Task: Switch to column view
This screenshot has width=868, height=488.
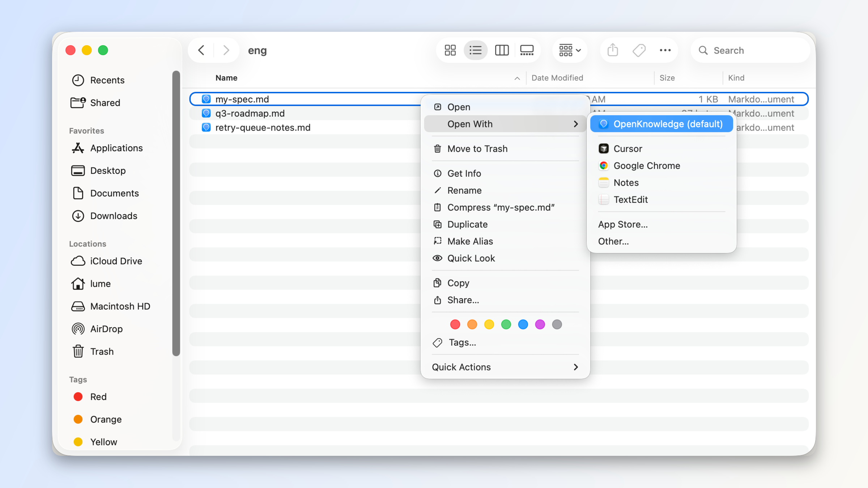Action: (502, 50)
